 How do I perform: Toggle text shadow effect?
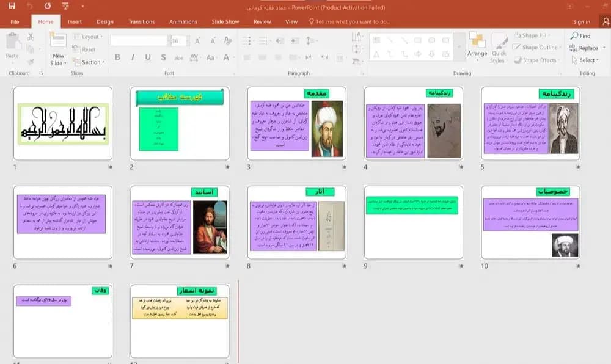[163, 57]
